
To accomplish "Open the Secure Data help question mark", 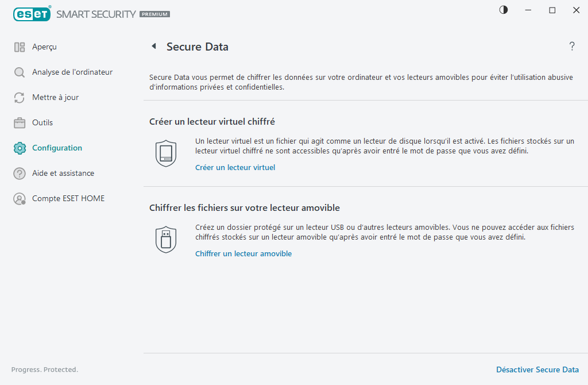I will pyautogui.click(x=572, y=47).
